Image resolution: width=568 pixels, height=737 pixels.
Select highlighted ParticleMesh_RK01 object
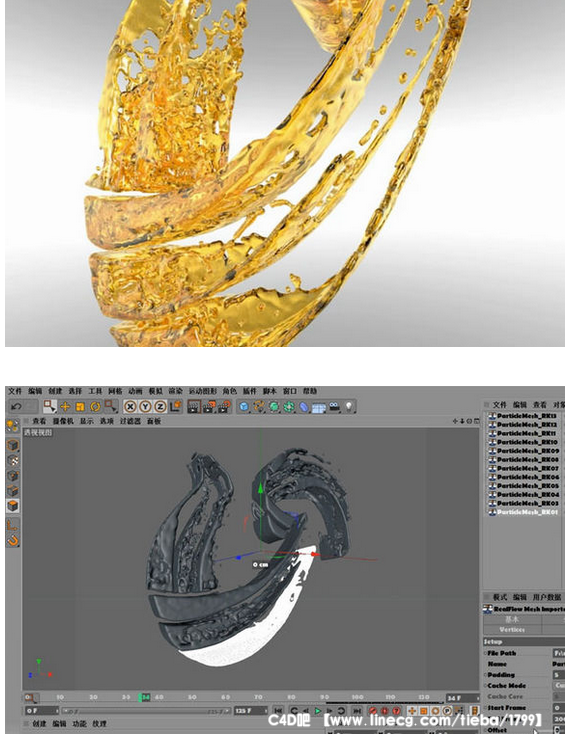(x=526, y=512)
